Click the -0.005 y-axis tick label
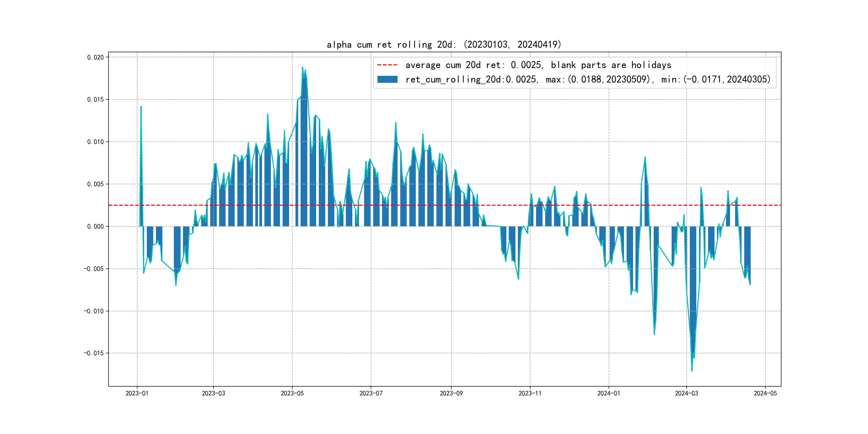Image resolution: width=868 pixels, height=434 pixels. (x=94, y=268)
